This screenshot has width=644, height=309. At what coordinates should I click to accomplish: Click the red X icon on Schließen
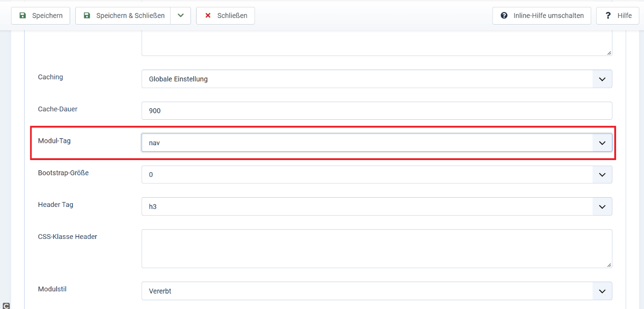point(208,16)
